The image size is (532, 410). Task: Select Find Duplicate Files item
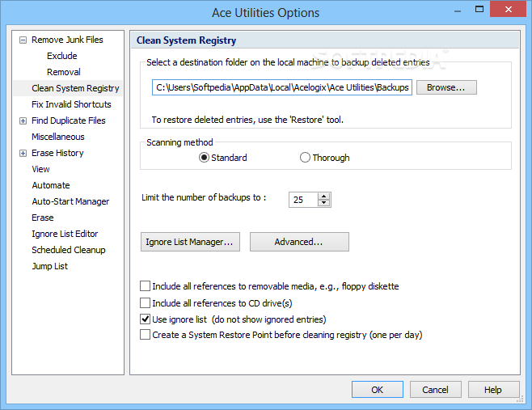[x=69, y=120]
